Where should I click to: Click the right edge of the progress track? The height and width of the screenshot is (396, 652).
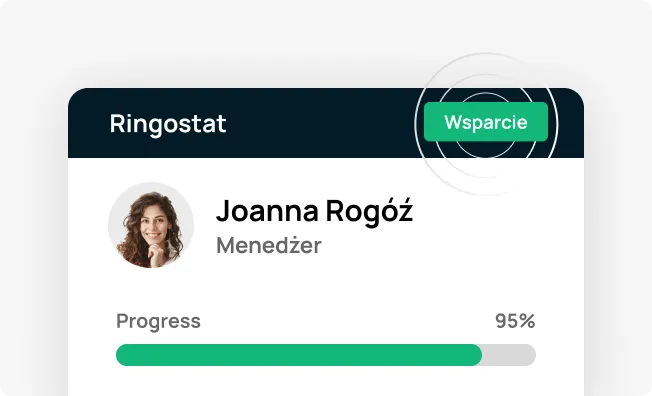(531, 355)
